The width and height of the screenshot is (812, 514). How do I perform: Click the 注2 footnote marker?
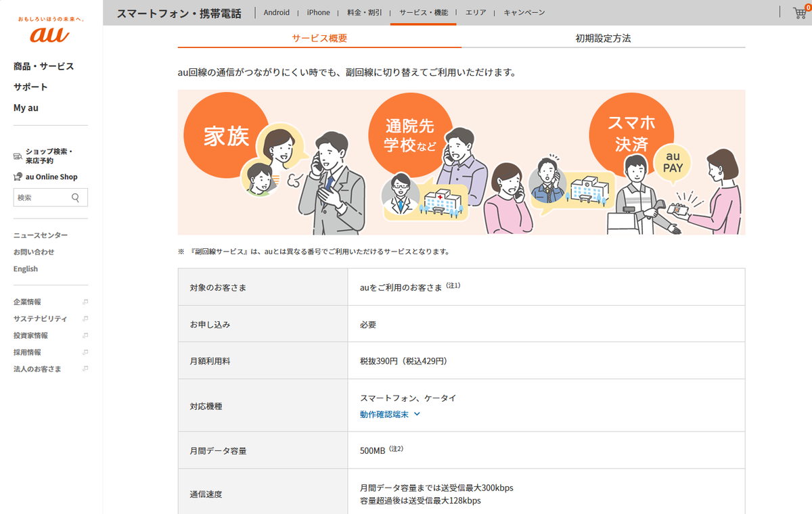[396, 448]
